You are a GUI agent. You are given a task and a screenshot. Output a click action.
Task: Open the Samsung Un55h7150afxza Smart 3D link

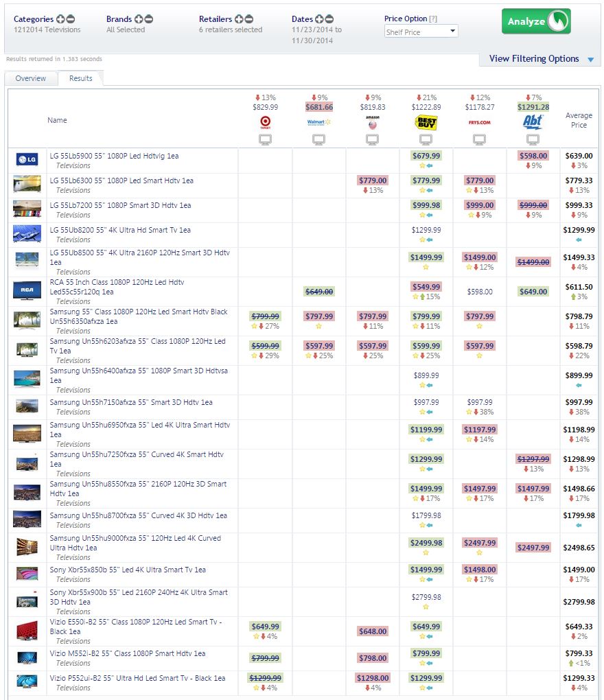pyautogui.click(x=131, y=402)
